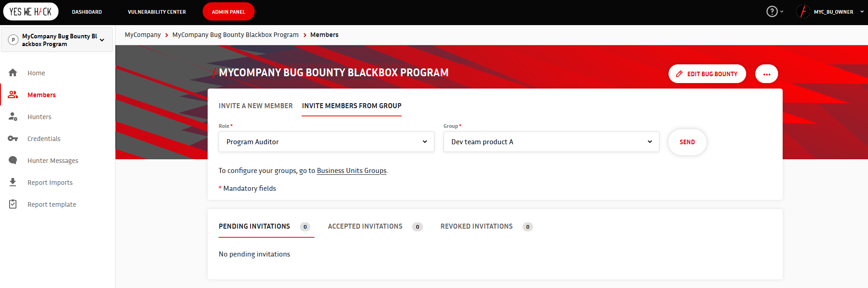Click the Report template clipboard icon

pyautogui.click(x=13, y=204)
